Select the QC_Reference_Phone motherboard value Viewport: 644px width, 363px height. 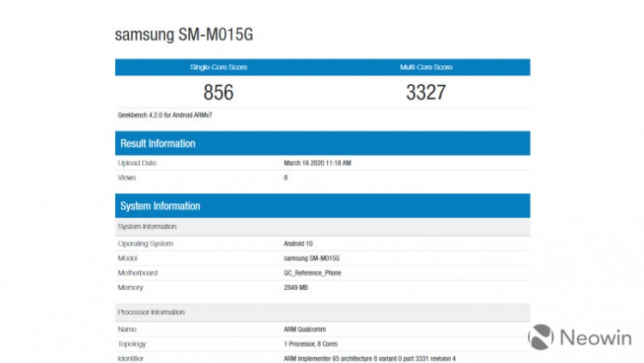point(313,273)
